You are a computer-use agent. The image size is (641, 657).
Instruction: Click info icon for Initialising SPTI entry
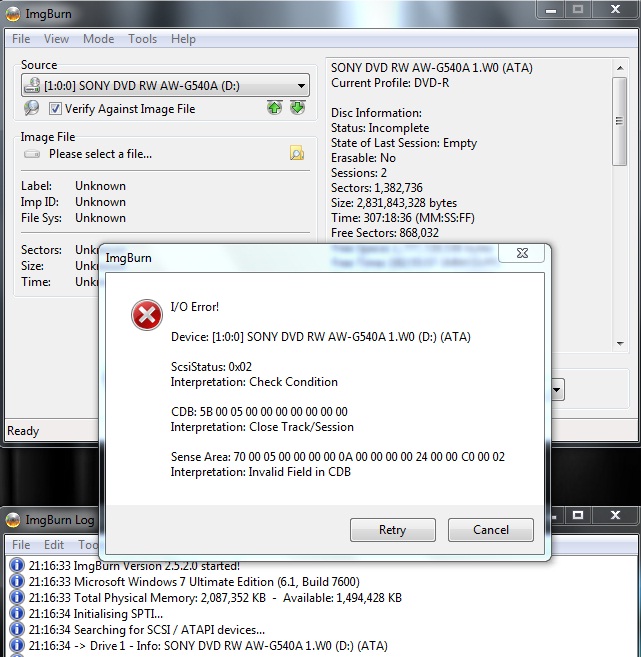(16, 613)
